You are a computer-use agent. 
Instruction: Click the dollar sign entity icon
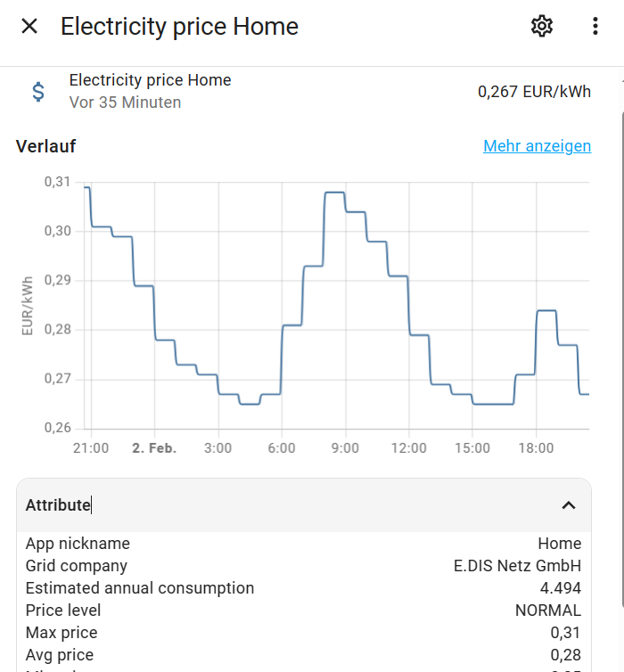coord(38,91)
